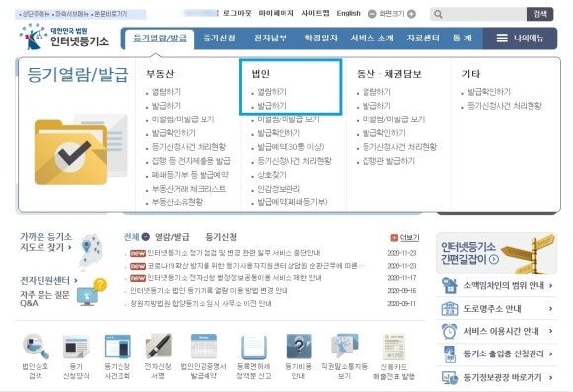The image size is (573, 392).
Task: Decrease screen size with minus icon
Action: (372, 14)
